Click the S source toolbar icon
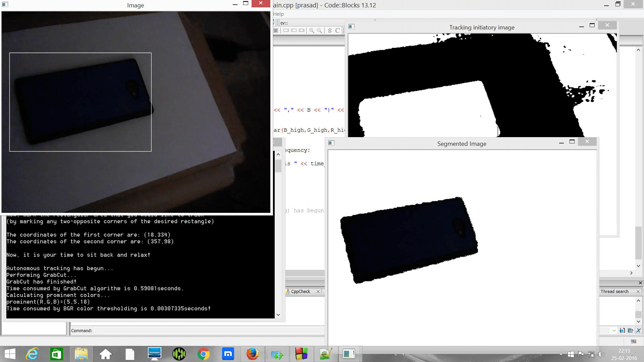Image resolution: width=644 pixels, height=362 pixels. (x=330, y=31)
